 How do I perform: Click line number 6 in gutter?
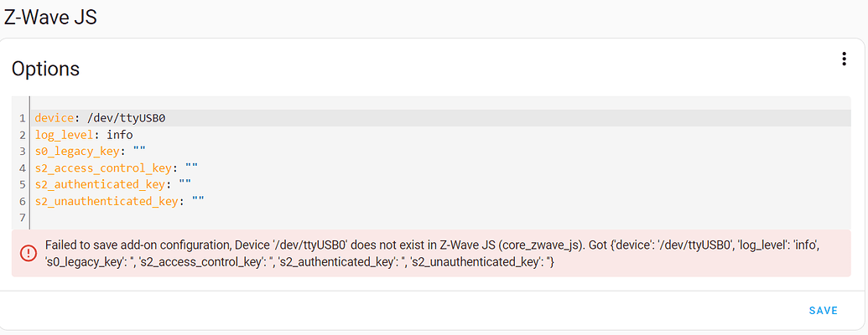tap(22, 201)
